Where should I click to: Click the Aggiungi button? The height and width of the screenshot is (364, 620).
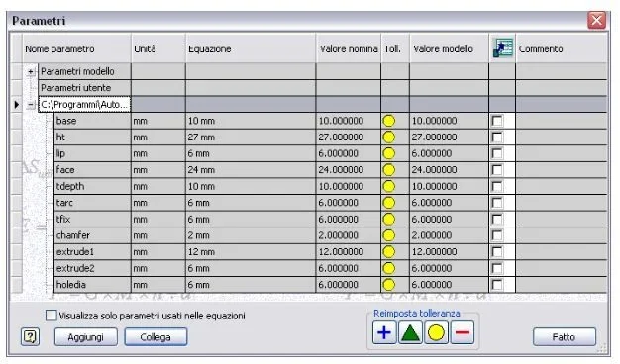86,337
